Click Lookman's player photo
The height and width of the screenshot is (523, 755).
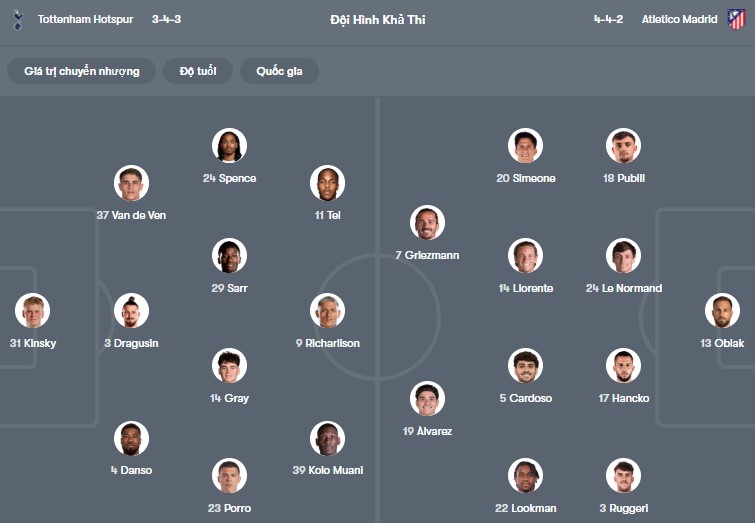tap(525, 476)
